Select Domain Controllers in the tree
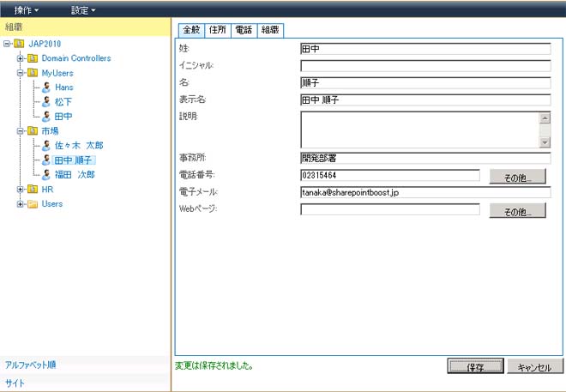 [76, 58]
